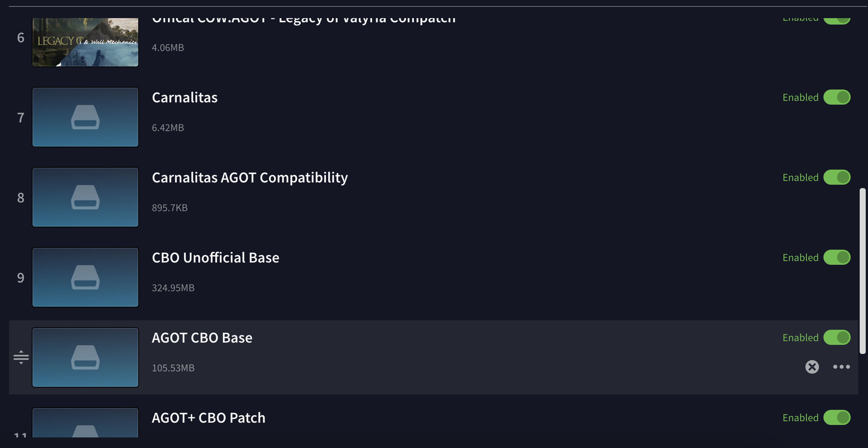Click the mod list vertical scrollbar
Screen dimensions: 868x448
point(862,271)
